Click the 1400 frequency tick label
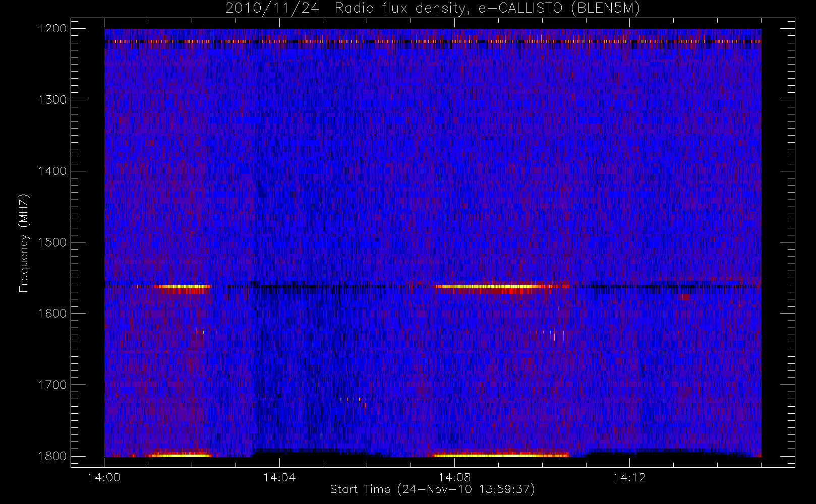816x504 pixels. pyautogui.click(x=52, y=171)
